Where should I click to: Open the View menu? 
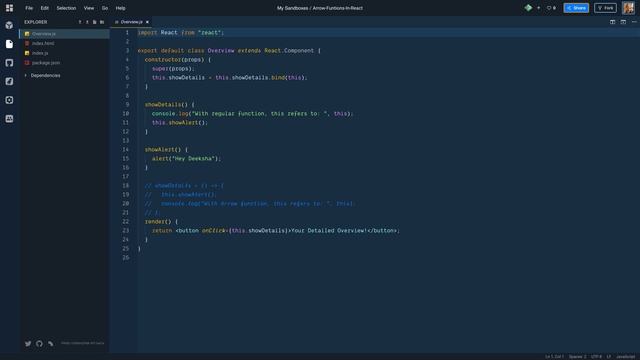pyautogui.click(x=89, y=8)
